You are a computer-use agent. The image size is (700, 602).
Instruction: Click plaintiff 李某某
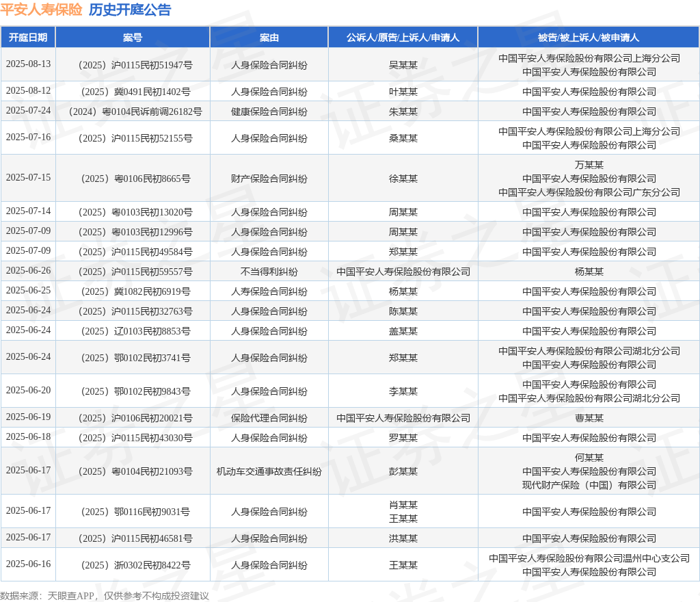pyautogui.click(x=403, y=392)
